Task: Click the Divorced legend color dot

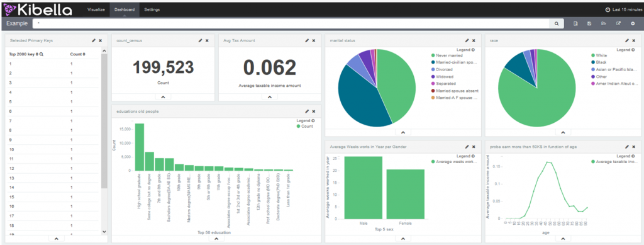Action: 433,69
